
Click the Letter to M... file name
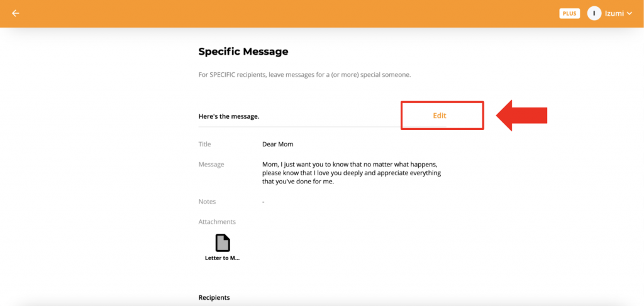222,258
